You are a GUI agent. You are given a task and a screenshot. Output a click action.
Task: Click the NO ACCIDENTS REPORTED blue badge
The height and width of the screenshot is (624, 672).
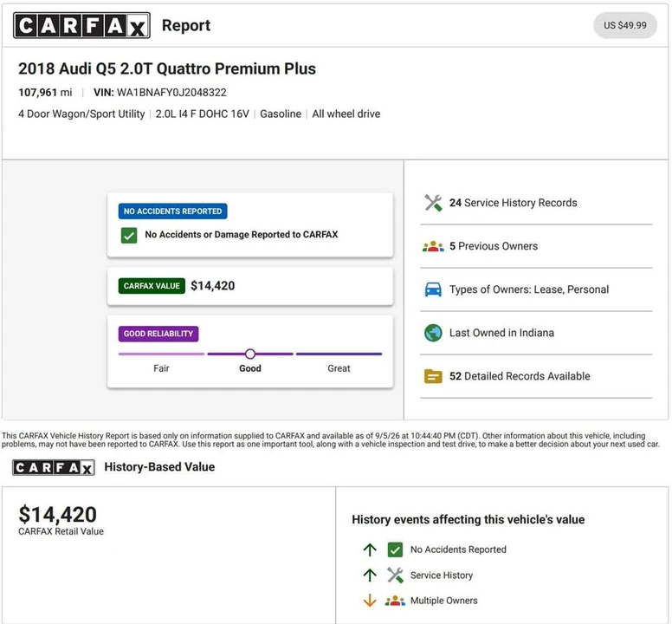[x=172, y=211]
